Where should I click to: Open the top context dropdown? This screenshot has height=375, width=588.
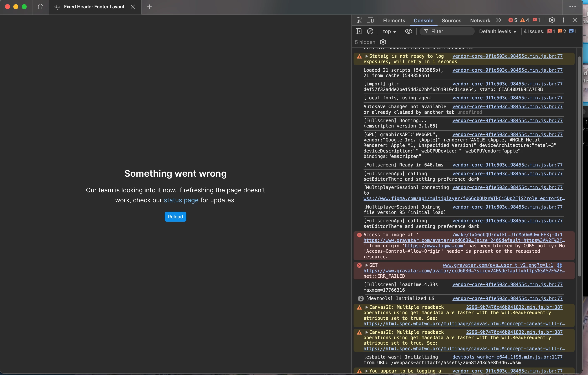click(x=389, y=31)
